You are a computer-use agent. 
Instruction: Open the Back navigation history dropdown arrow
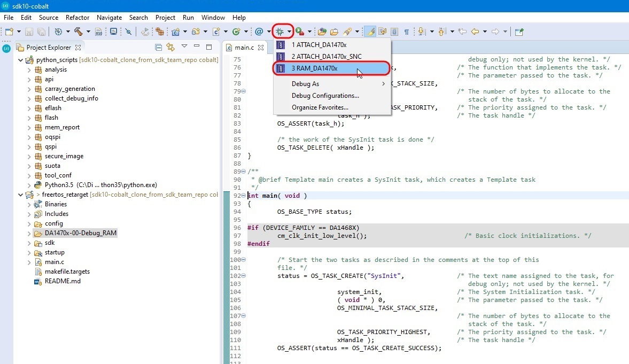click(485, 32)
